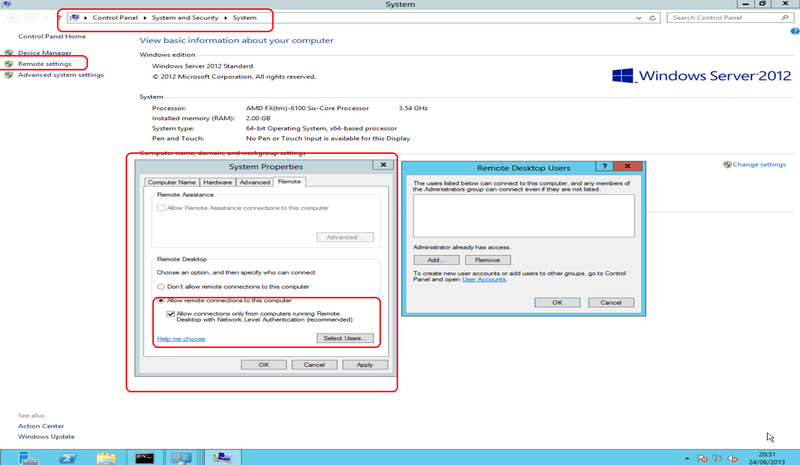The height and width of the screenshot is (465, 800).
Task: Click the volume speaker tray icon
Action: point(733,458)
